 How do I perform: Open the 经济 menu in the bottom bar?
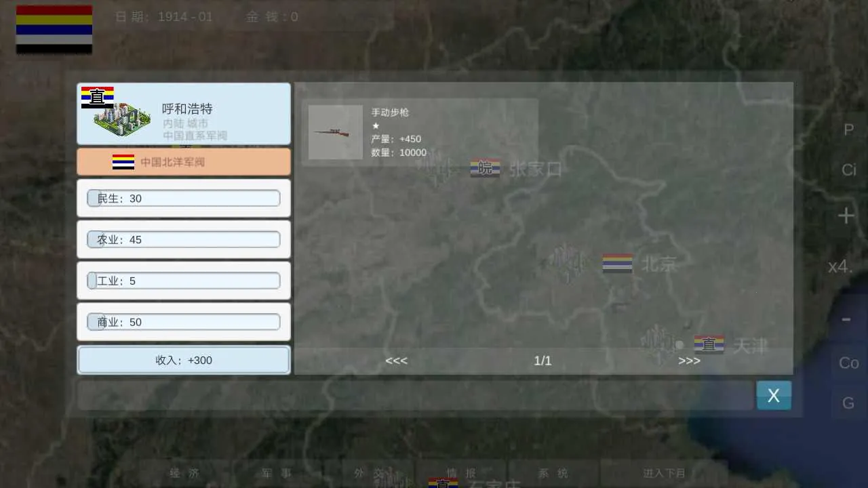184,473
